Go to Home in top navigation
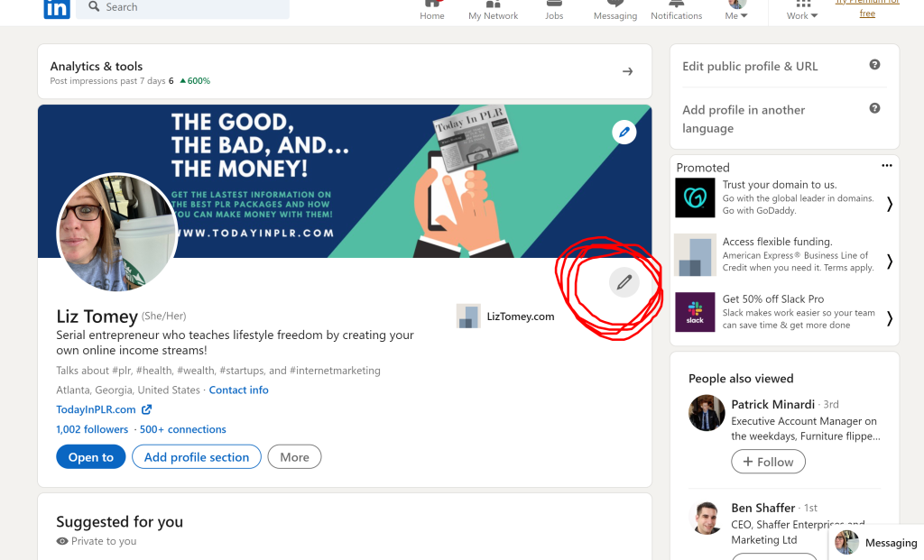This screenshot has height=560, width=924. pyautogui.click(x=432, y=11)
